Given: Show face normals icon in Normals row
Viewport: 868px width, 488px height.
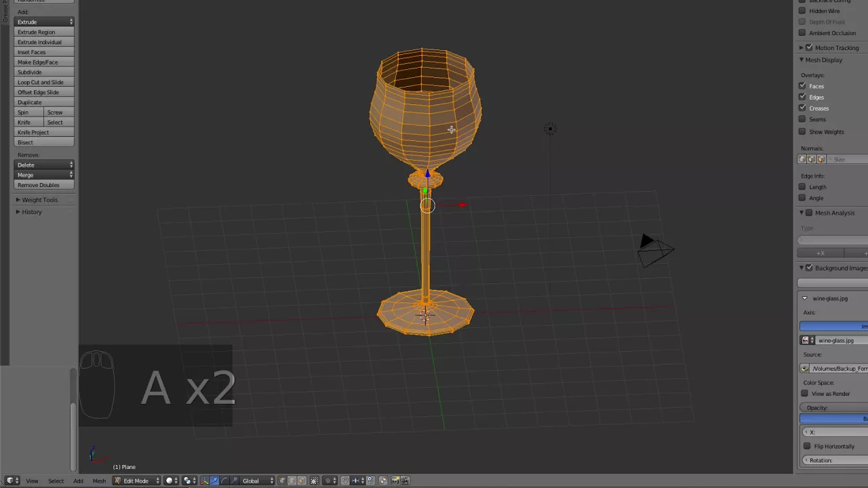Looking at the screenshot, I should (821, 159).
